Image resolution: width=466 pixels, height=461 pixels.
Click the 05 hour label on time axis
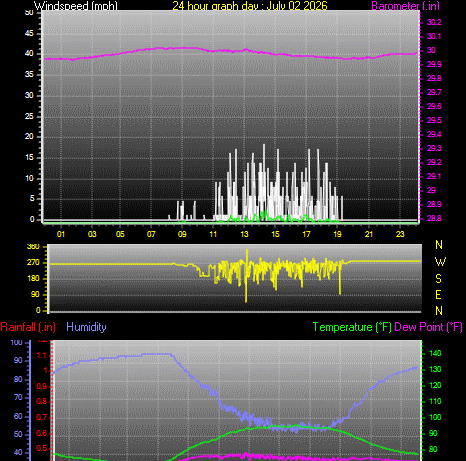click(120, 234)
